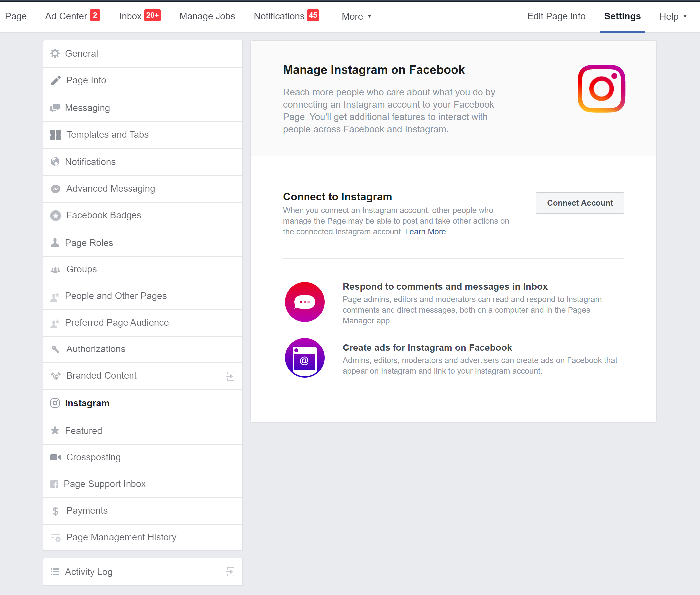Viewport: 700px width, 595px height.
Task: Follow the Learn More link
Action: (x=425, y=232)
